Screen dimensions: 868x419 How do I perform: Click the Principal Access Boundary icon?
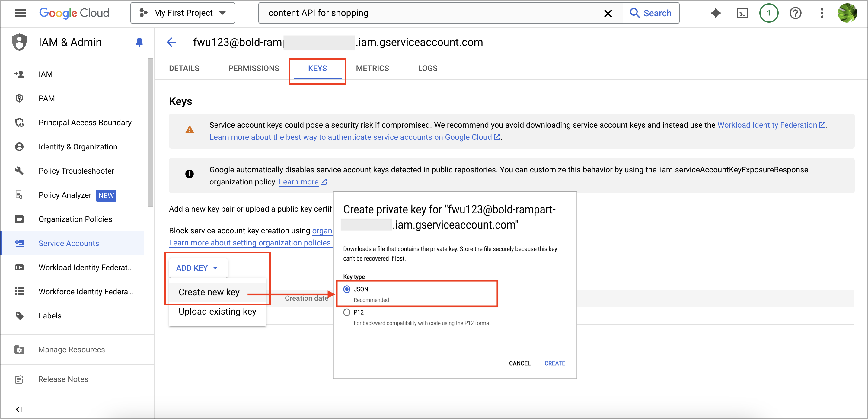click(19, 123)
